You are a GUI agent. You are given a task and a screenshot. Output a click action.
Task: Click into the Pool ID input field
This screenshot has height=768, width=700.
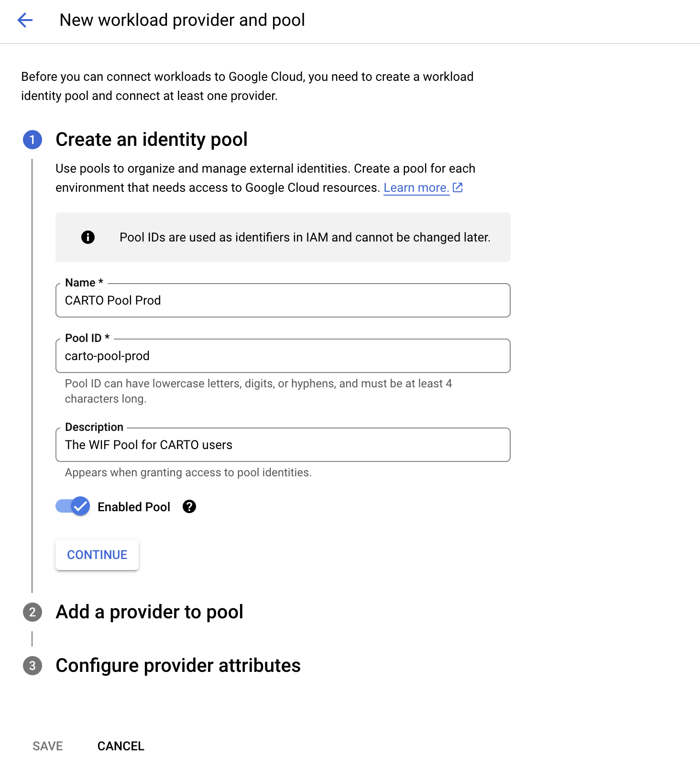pos(283,356)
